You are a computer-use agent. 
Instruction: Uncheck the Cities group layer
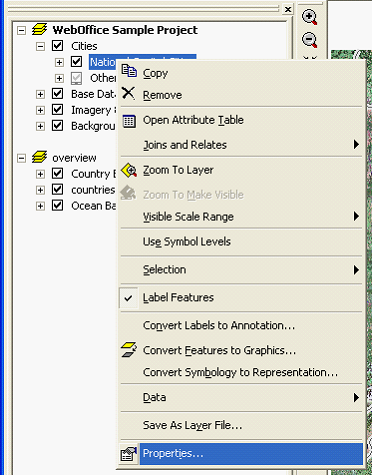pos(57,46)
